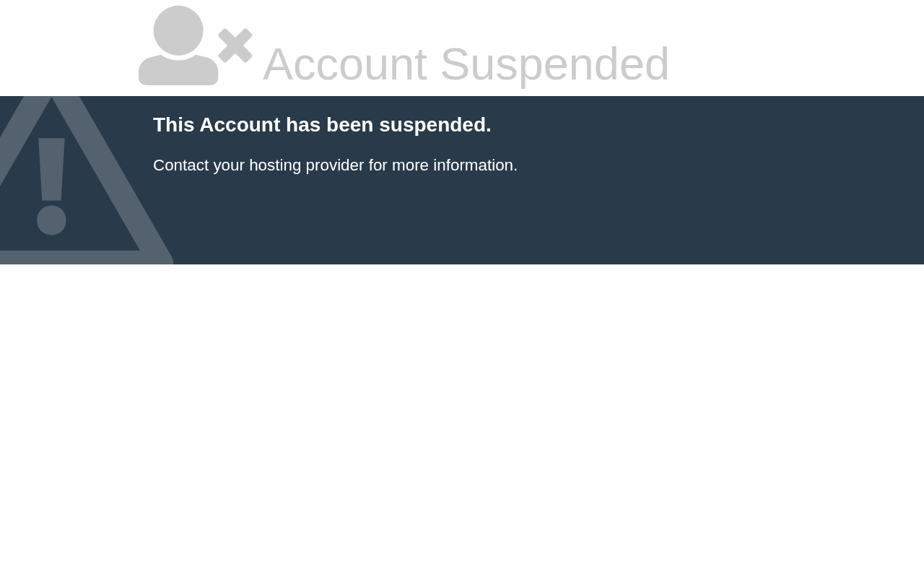Viewport: 924px width, 578px height.
Task: Click the words "more information."
Action: click(454, 165)
